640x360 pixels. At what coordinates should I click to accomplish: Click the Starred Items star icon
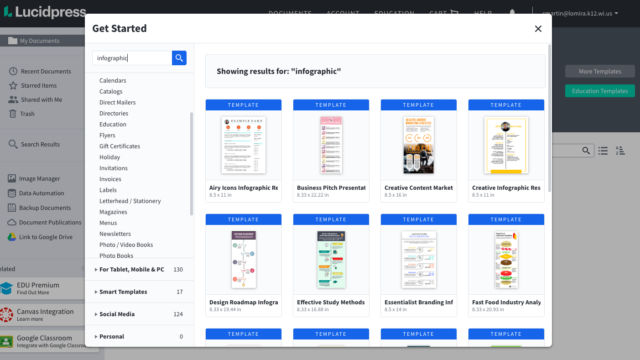click(x=13, y=85)
